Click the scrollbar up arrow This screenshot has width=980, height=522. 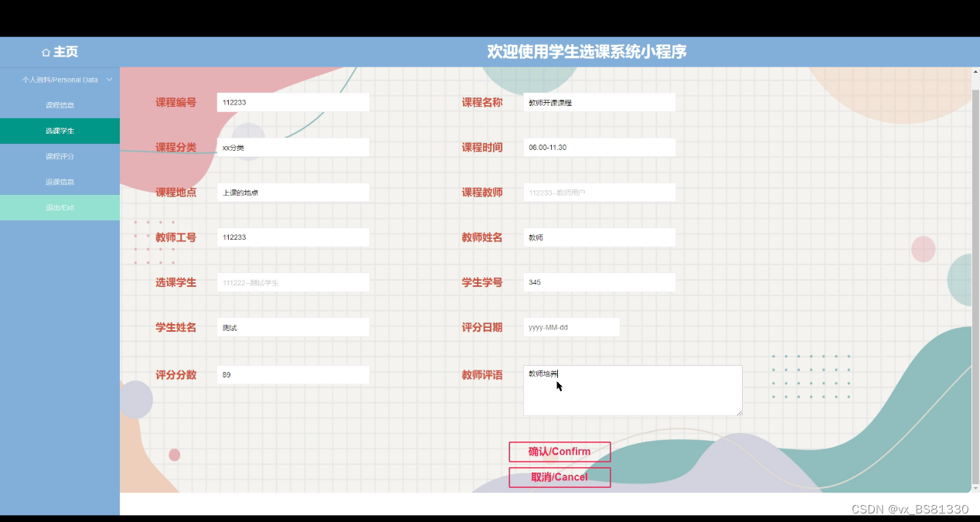[975, 72]
